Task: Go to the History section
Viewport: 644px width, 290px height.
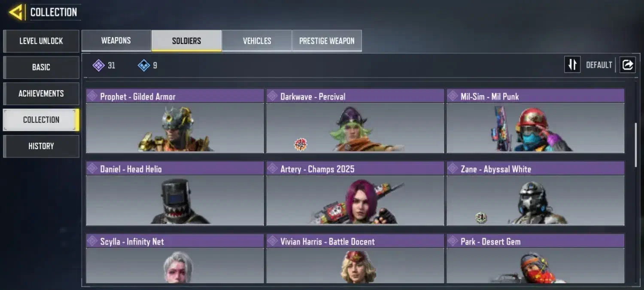Action: (41, 146)
